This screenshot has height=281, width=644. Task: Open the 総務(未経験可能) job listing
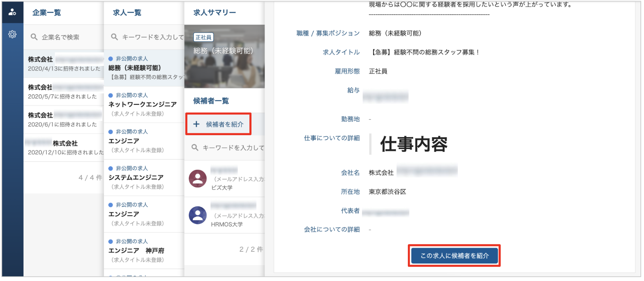pos(144,68)
